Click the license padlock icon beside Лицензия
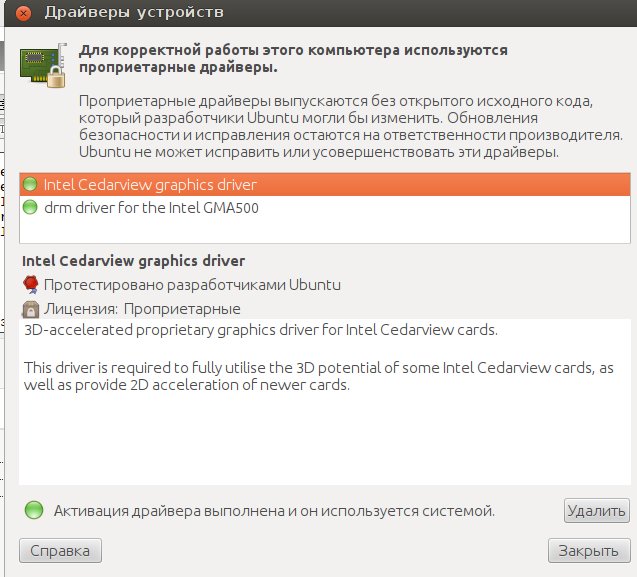Screen dimensions: 637x577 (x=30, y=309)
